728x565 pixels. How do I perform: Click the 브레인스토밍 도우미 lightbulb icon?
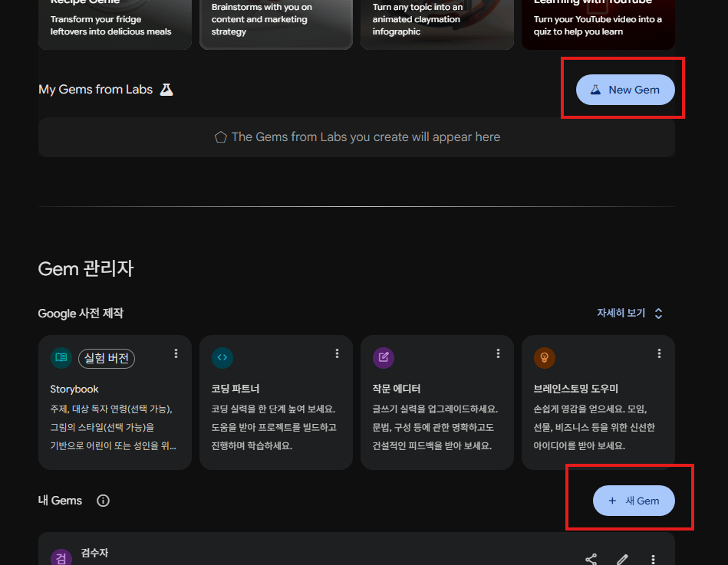click(545, 358)
